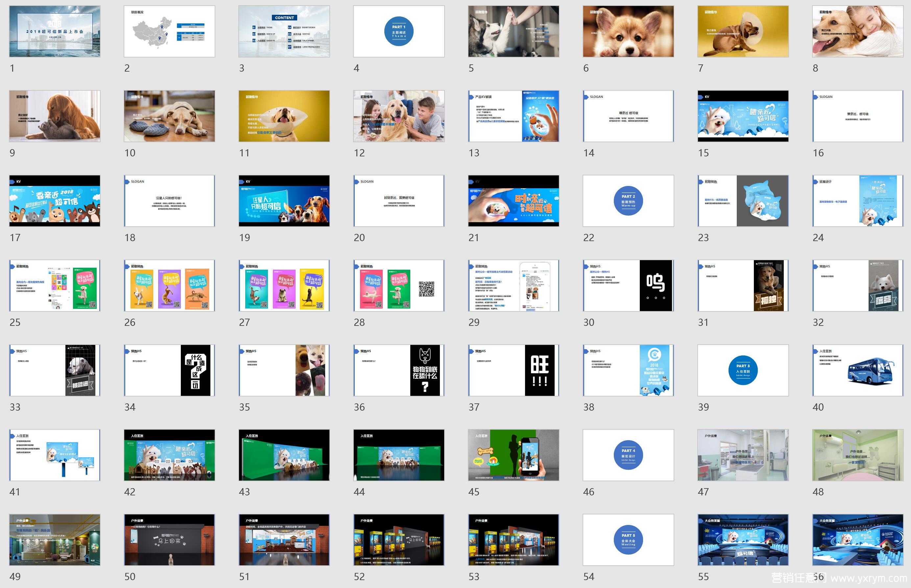911x588 pixels.
Task: Click slide 14 SLOGAN text slide
Action: click(628, 116)
